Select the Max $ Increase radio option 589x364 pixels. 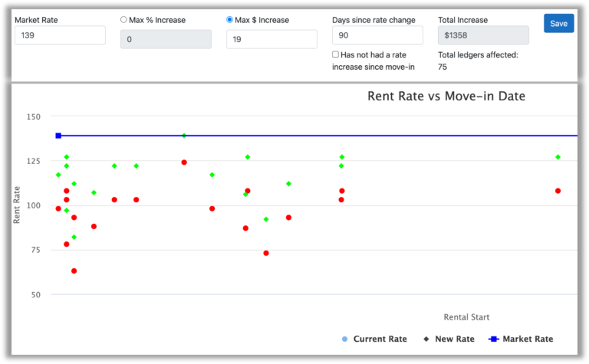click(229, 19)
